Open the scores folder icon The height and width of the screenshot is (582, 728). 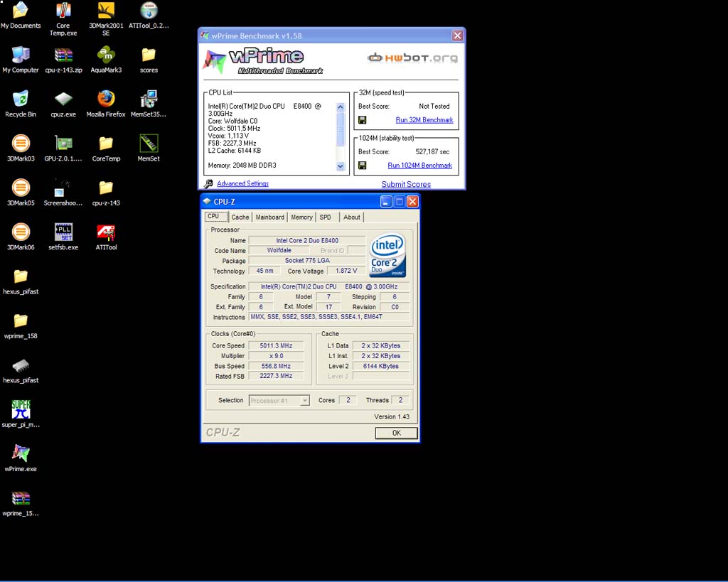(149, 60)
